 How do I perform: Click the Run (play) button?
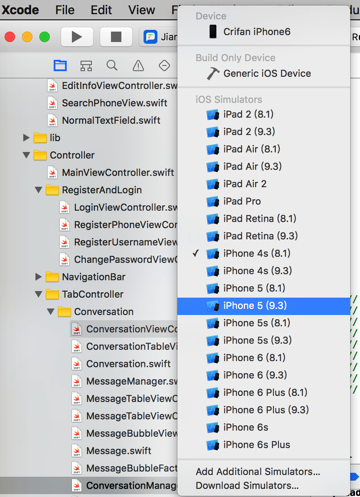click(x=77, y=37)
